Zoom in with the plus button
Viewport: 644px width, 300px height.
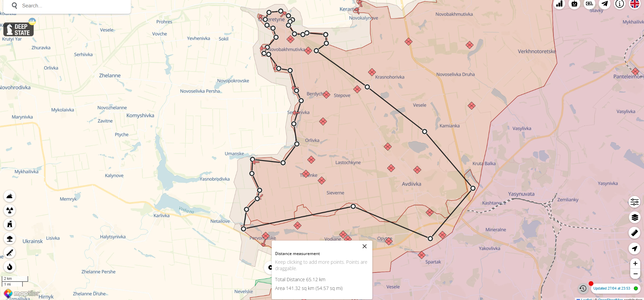635,264
